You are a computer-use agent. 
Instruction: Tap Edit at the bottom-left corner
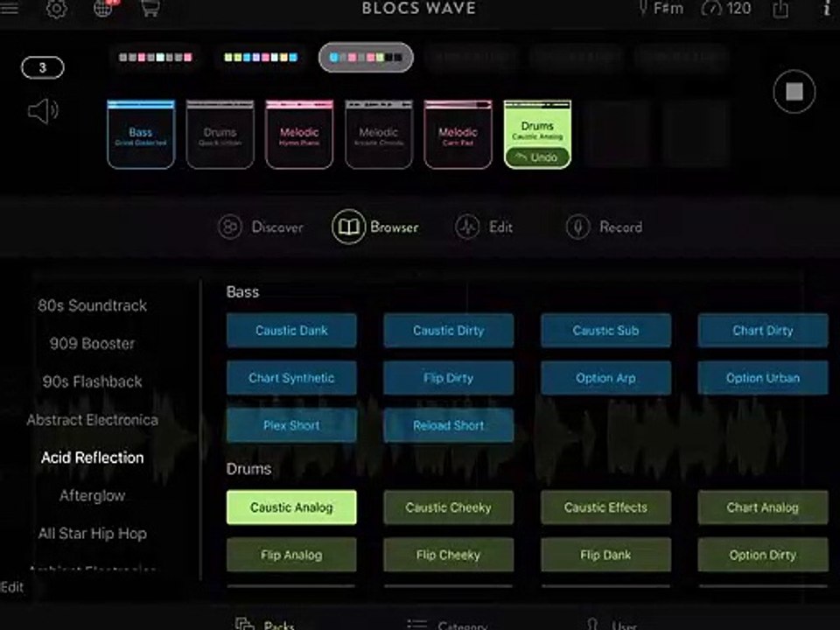click(11, 587)
